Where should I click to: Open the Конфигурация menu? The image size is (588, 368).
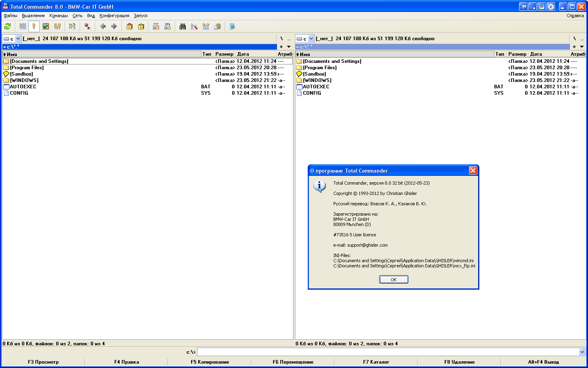click(x=114, y=16)
